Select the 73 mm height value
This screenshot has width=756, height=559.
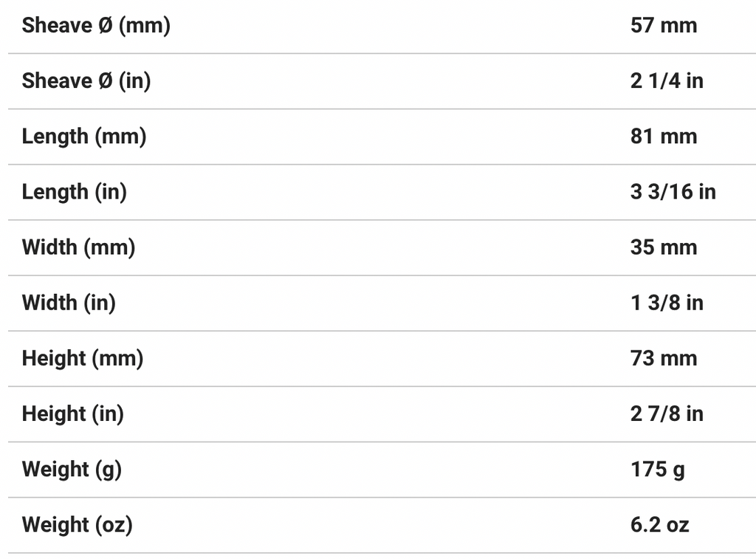click(664, 358)
